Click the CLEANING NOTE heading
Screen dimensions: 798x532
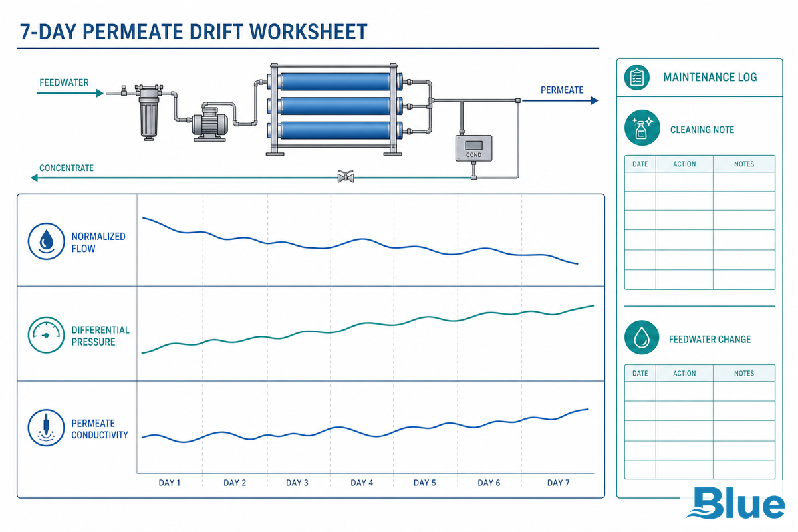pyautogui.click(x=702, y=130)
